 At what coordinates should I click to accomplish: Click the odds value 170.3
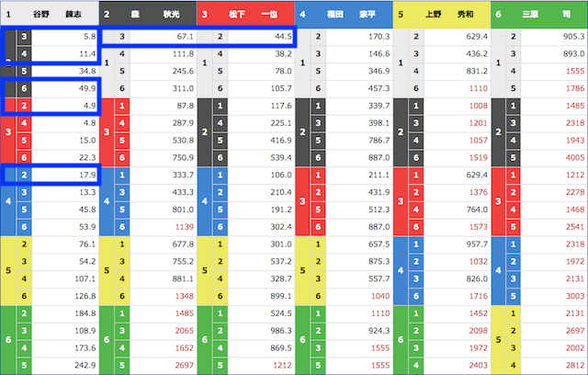coord(379,37)
